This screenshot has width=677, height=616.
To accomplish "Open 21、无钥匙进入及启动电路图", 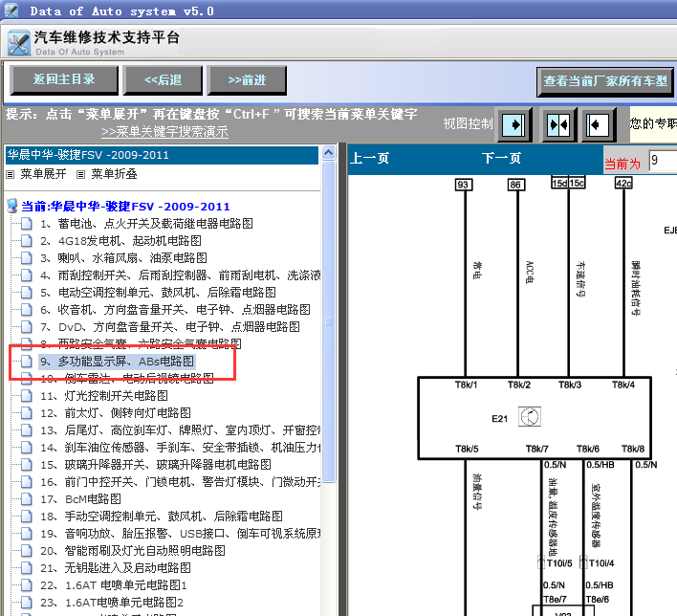I will point(116,567).
